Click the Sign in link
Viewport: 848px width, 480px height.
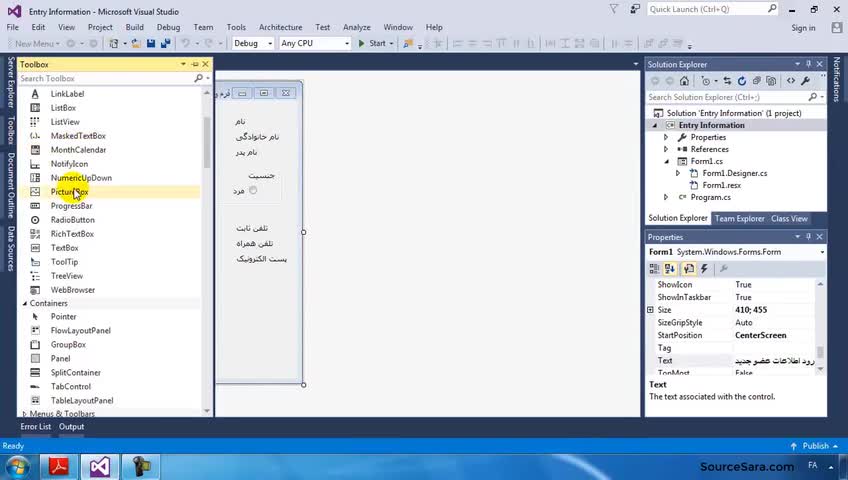803,28
